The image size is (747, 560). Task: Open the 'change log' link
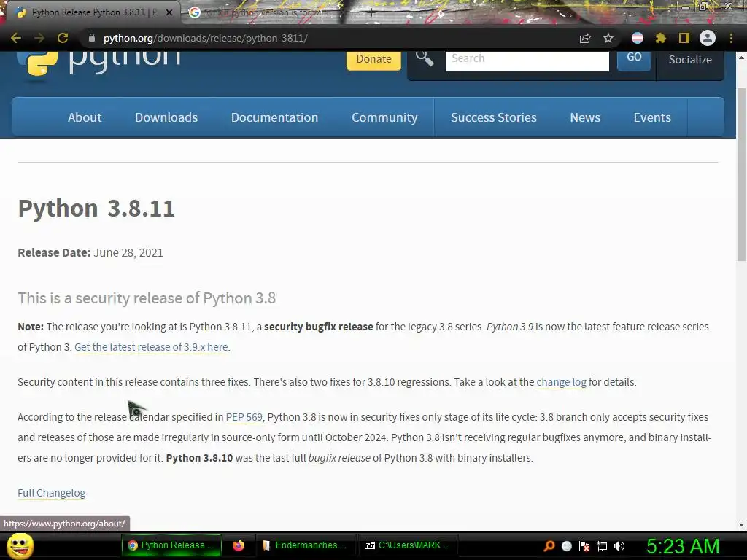click(561, 382)
